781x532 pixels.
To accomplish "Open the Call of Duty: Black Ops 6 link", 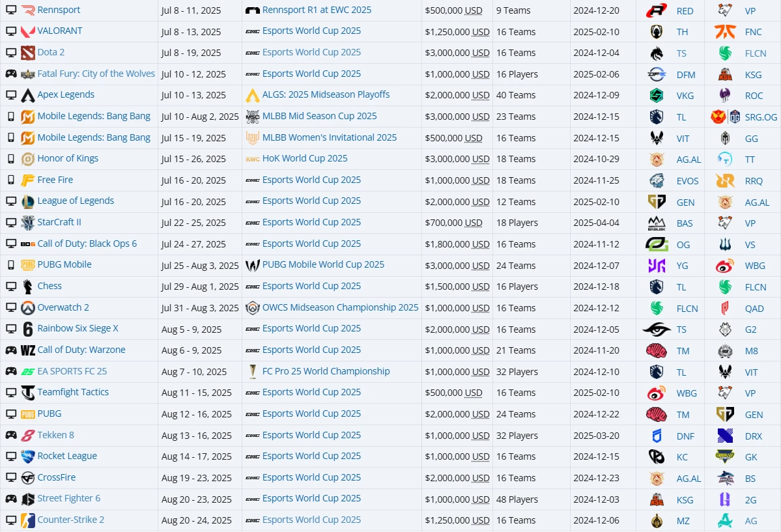I will tap(87, 244).
